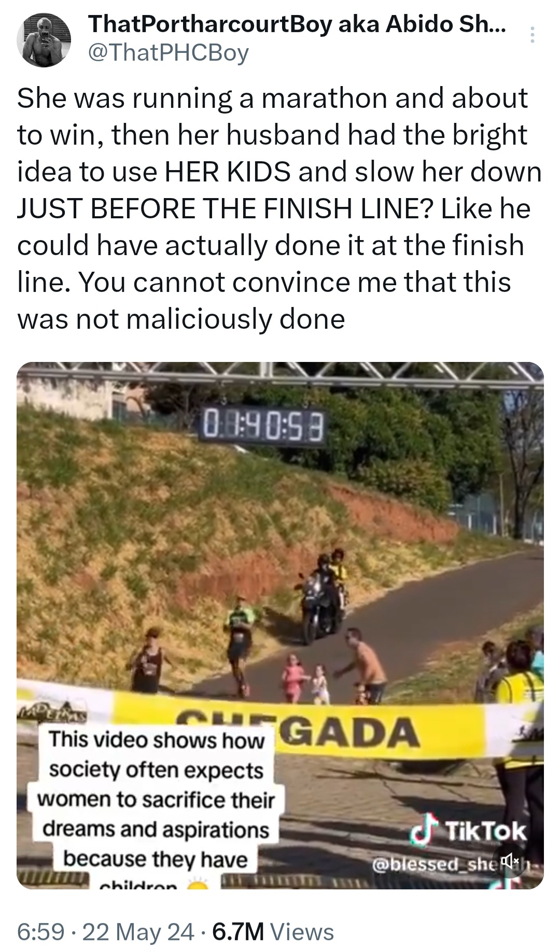Click the tweet text starting with She was running
The width and height of the screenshot is (560, 952).
pyautogui.click(x=279, y=208)
